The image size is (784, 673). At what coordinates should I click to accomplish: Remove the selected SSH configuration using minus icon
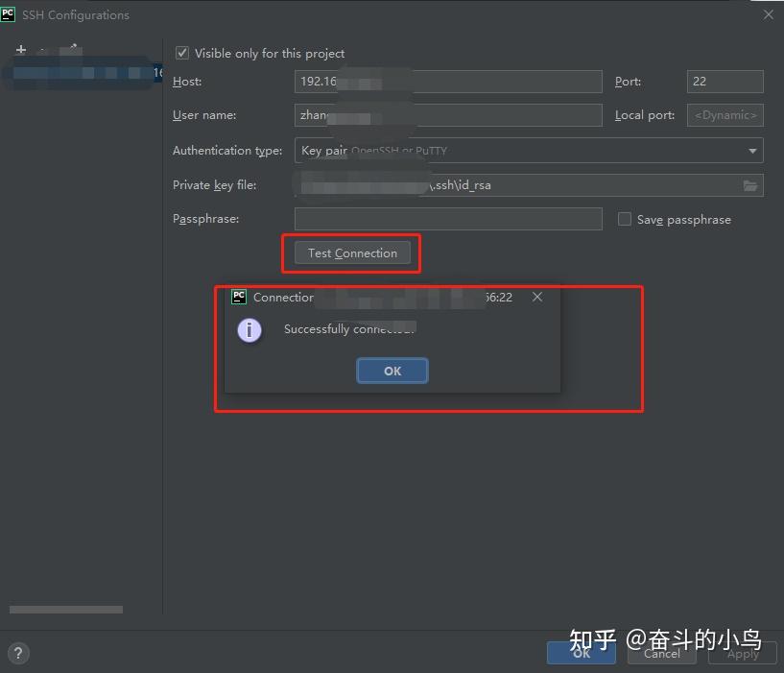pos(40,50)
